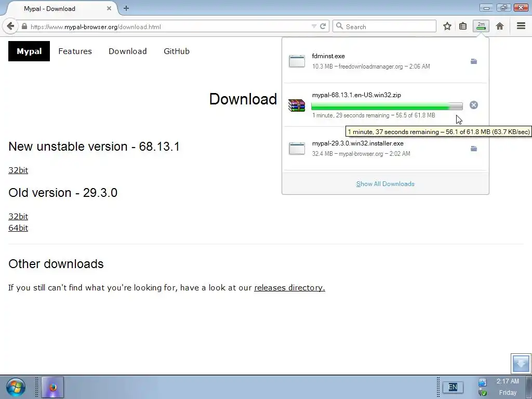Click 32bit link under Old version 29.3.0
Image resolution: width=532 pixels, height=399 pixels.
18,217
